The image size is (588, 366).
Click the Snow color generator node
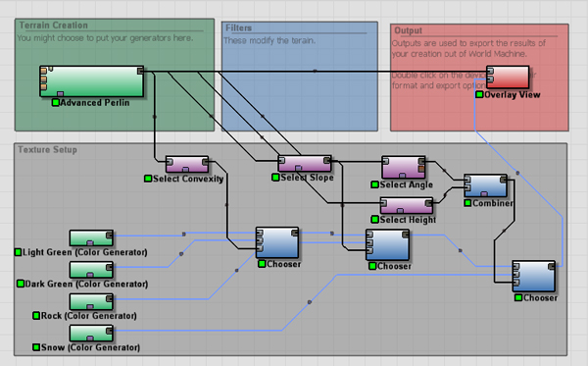point(91,334)
